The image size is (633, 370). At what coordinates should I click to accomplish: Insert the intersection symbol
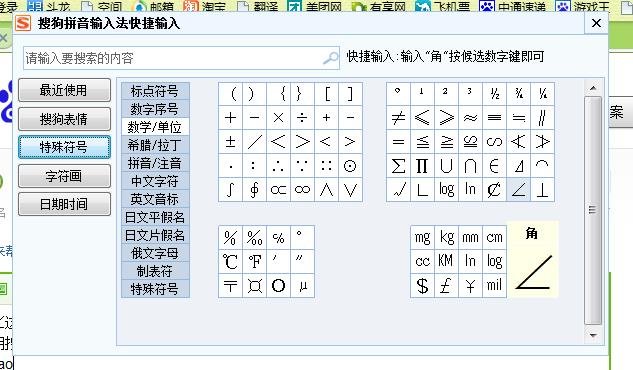[470, 166]
